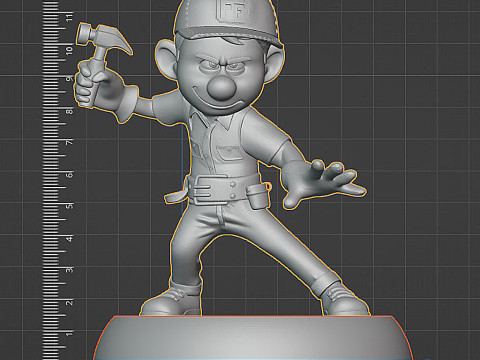
Task: Click the ruler's "5" mark
Action: tap(69, 206)
